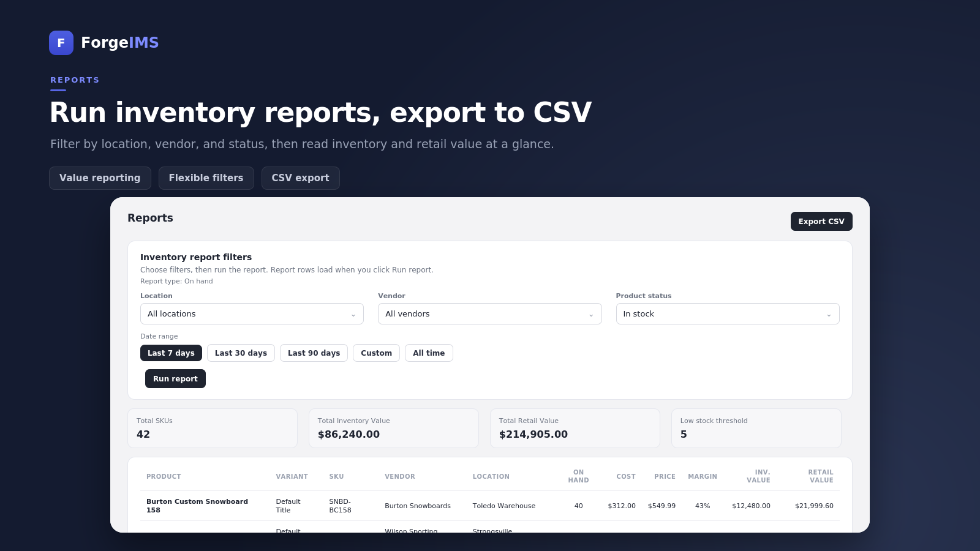Viewport: 980px width, 551px height.
Task: Open the Product status dropdown
Action: pyautogui.click(x=728, y=314)
